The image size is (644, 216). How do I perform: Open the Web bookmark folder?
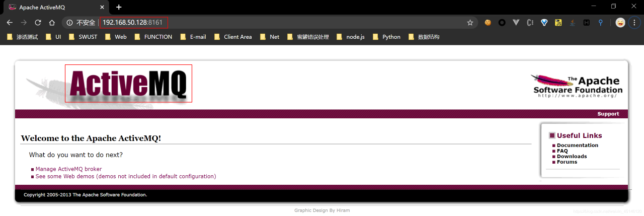click(x=116, y=37)
